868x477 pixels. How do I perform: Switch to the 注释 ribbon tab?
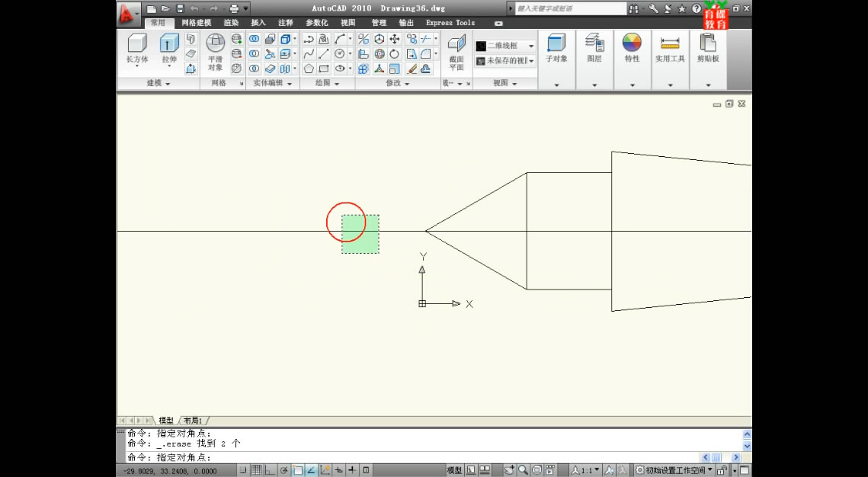(286, 23)
